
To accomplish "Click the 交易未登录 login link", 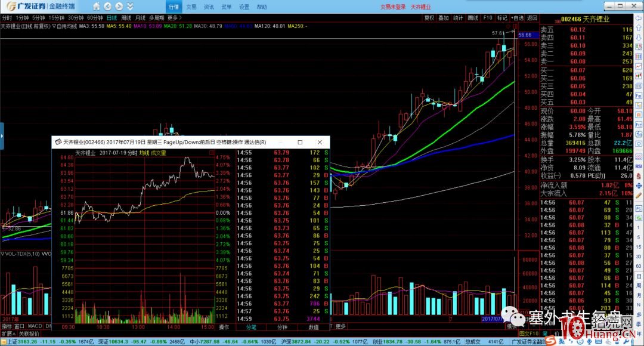I will 393,7.
